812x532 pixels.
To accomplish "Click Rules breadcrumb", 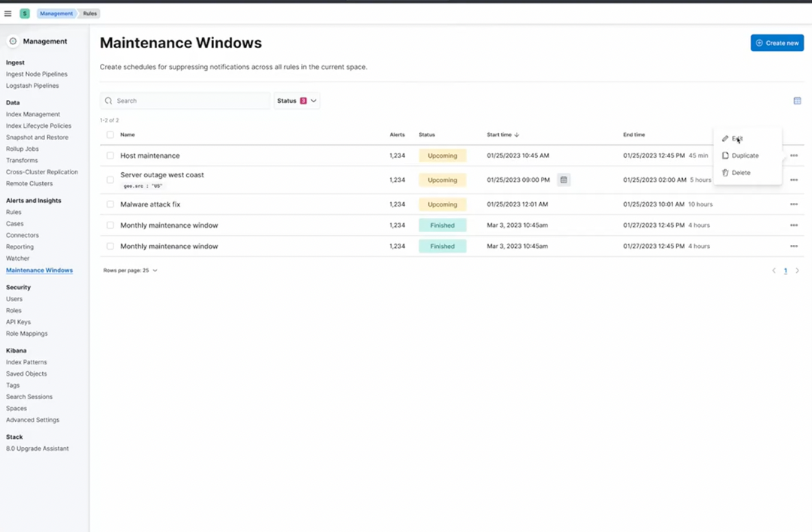I will 89,14.
